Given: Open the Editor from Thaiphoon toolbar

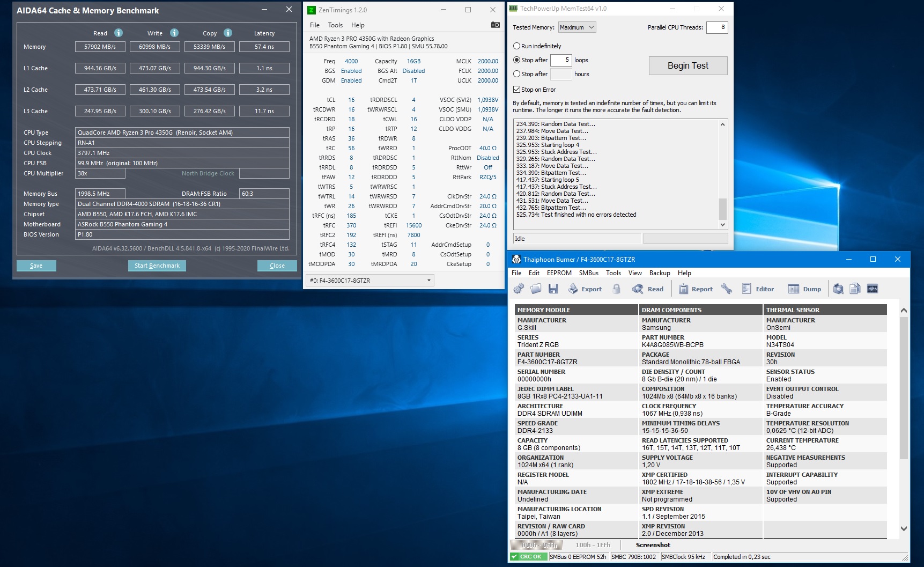Looking at the screenshot, I should 758,289.
